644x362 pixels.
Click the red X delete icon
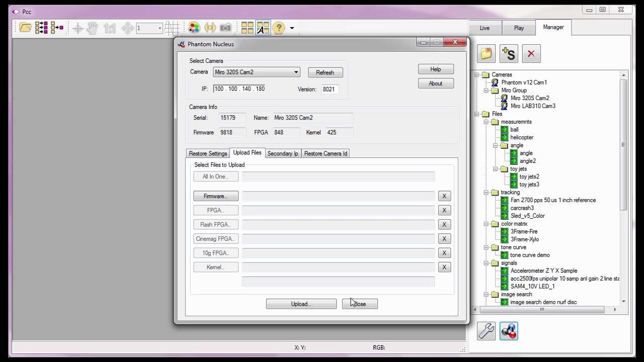click(x=531, y=54)
